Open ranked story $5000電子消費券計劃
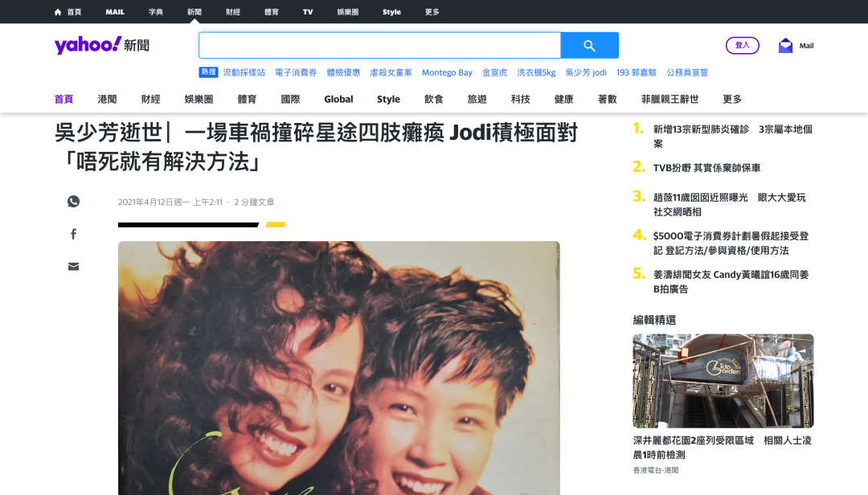The height and width of the screenshot is (495, 868). coord(731,243)
